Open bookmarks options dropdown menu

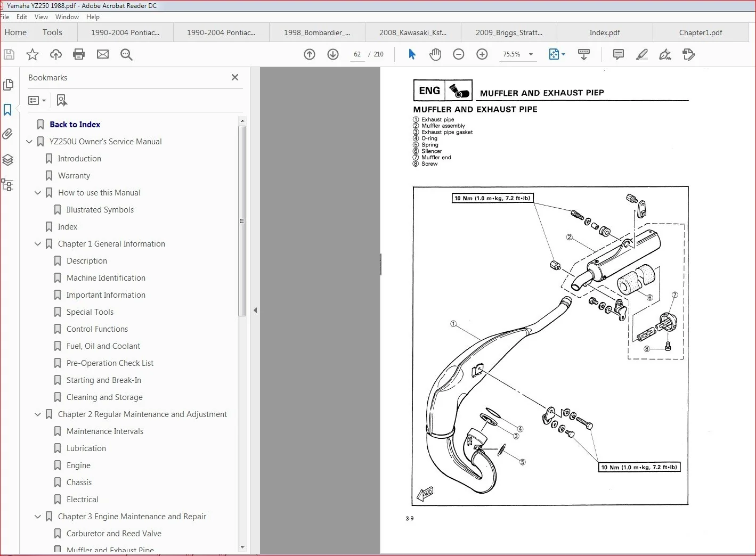[37, 100]
